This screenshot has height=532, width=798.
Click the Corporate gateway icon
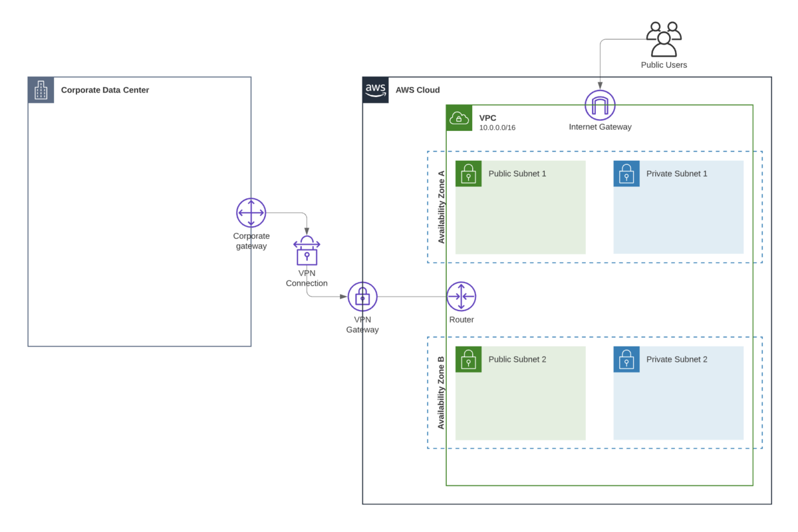point(251,213)
